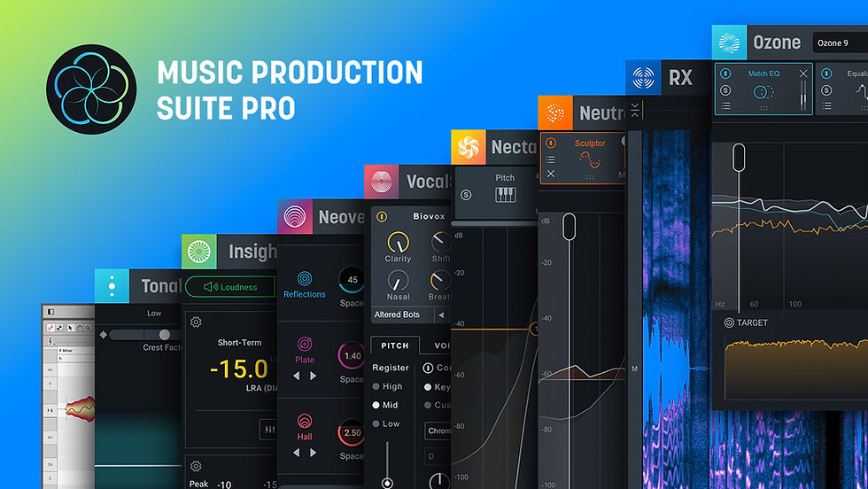Open the Match EQ preset list icon
The height and width of the screenshot is (489, 868).
(725, 105)
